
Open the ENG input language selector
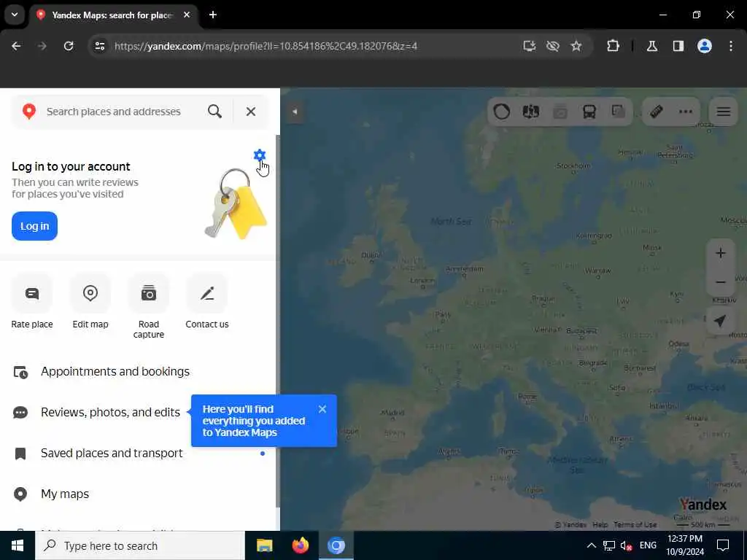coord(648,545)
